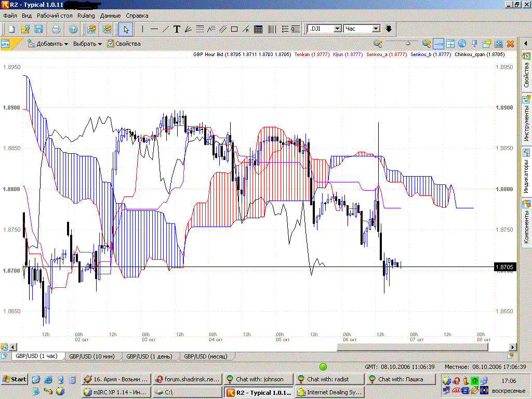Open the Данные menu
This screenshot has width=532, height=399.
tap(110, 16)
